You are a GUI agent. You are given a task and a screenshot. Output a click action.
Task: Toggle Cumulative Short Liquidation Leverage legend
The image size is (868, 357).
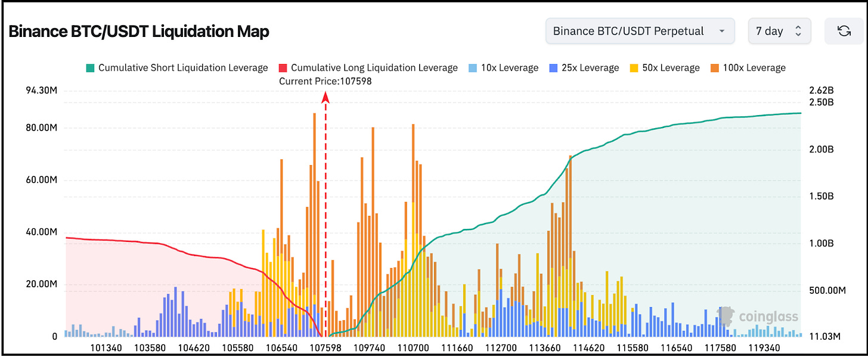point(177,68)
